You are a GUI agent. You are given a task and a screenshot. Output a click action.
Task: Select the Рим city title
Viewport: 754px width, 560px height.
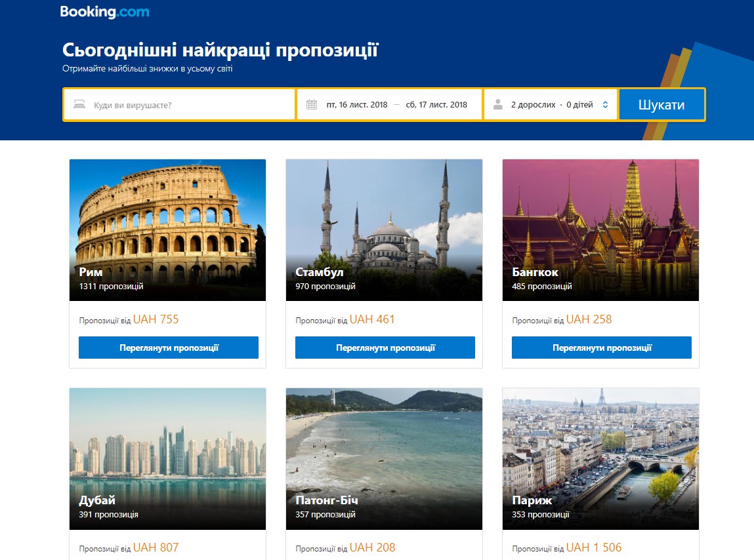click(91, 272)
